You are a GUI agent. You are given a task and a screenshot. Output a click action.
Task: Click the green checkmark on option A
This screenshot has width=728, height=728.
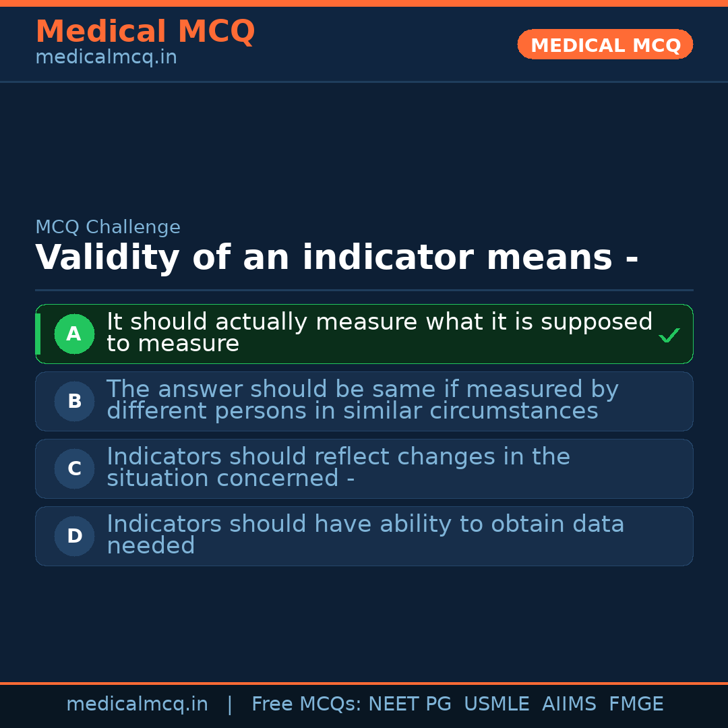pyautogui.click(x=669, y=335)
